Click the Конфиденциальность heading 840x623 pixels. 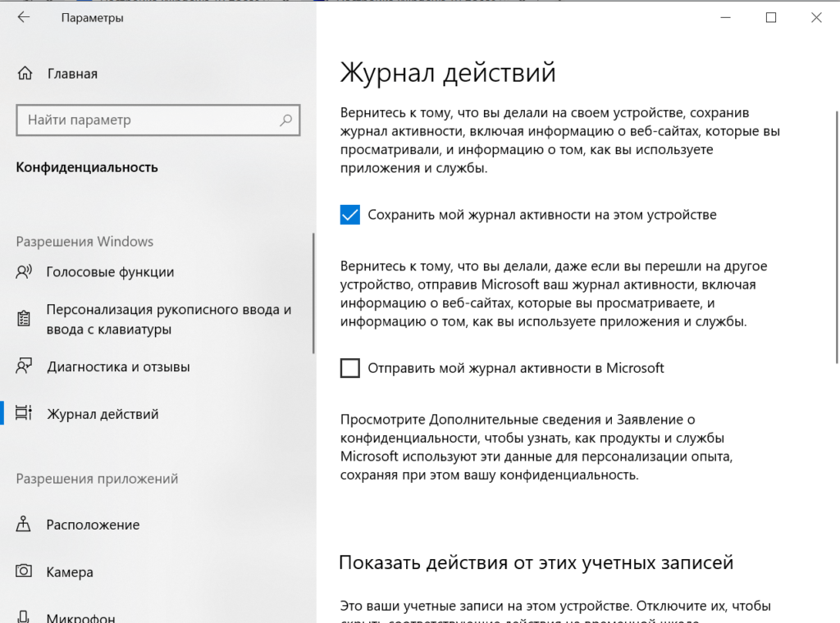[87, 167]
